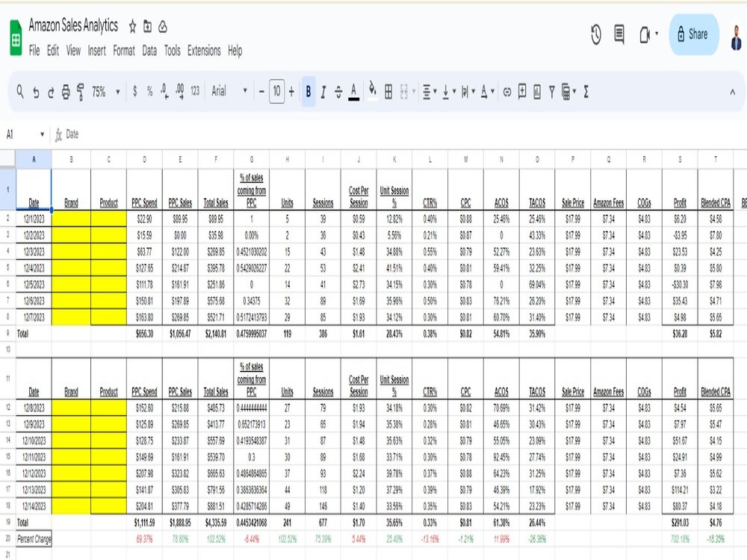Toggle italic formatting

[323, 91]
